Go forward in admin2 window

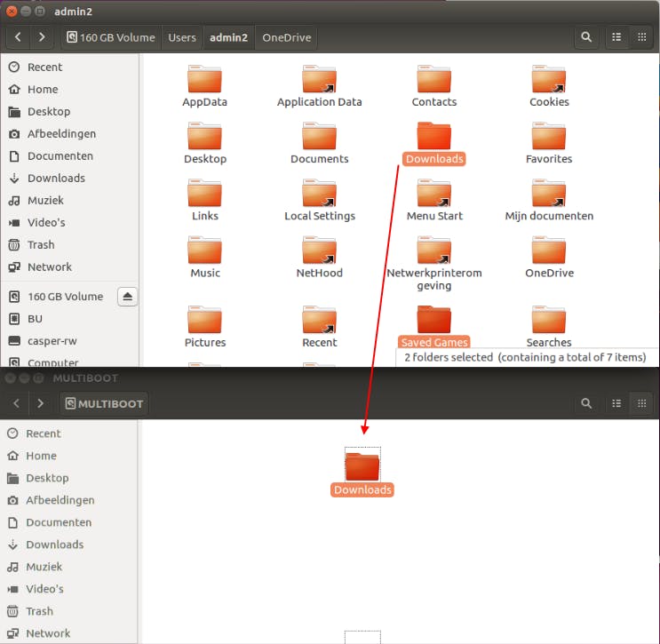pos(41,37)
